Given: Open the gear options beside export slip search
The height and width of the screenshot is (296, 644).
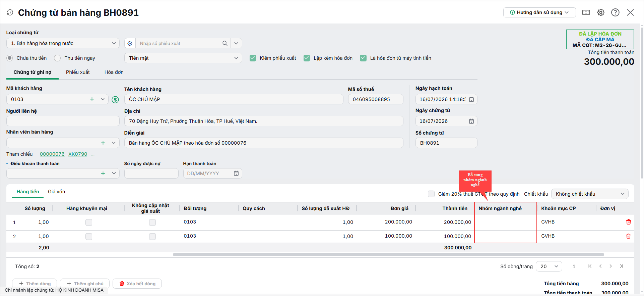Looking at the screenshot, I should 130,43.
